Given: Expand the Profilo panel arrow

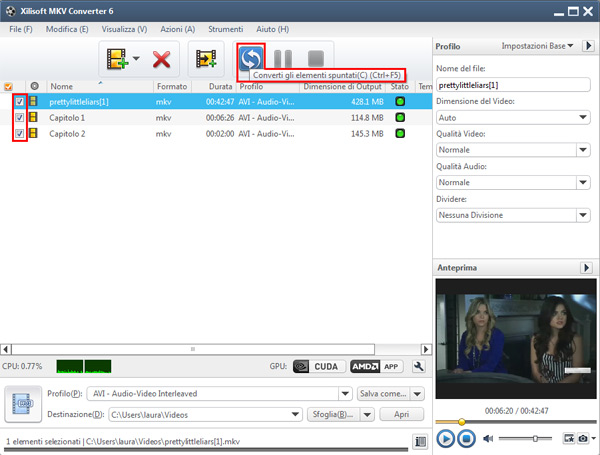Looking at the screenshot, I should (588, 46).
